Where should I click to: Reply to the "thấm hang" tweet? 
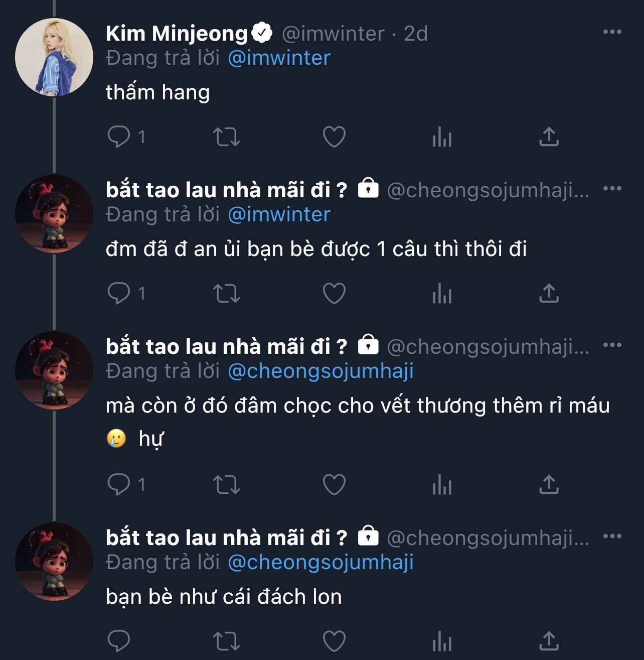119,137
